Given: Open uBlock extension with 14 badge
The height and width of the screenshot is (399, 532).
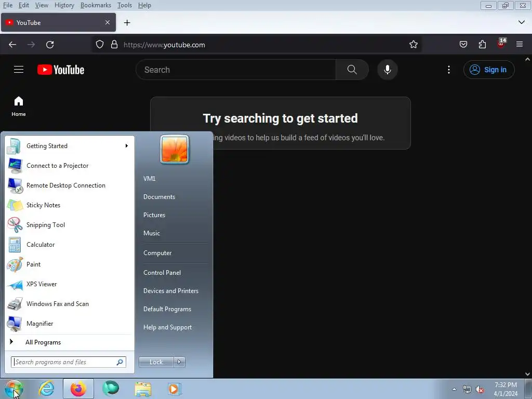Looking at the screenshot, I should [x=501, y=44].
